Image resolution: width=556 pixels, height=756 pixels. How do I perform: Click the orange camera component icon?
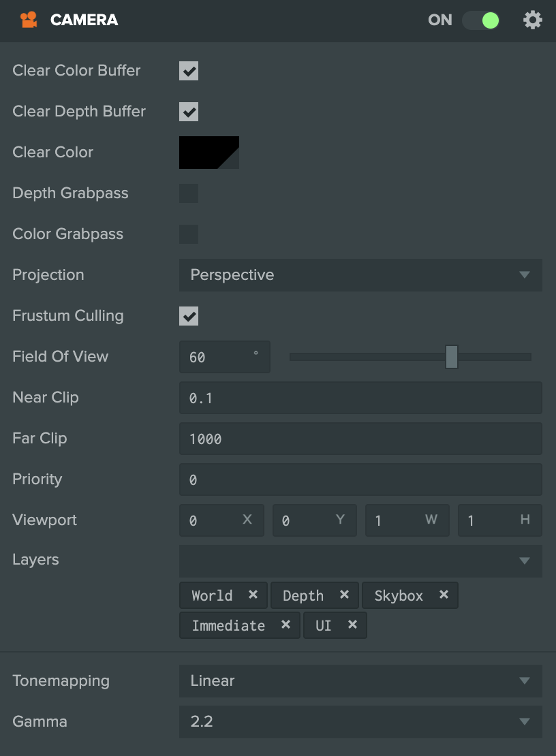point(29,20)
